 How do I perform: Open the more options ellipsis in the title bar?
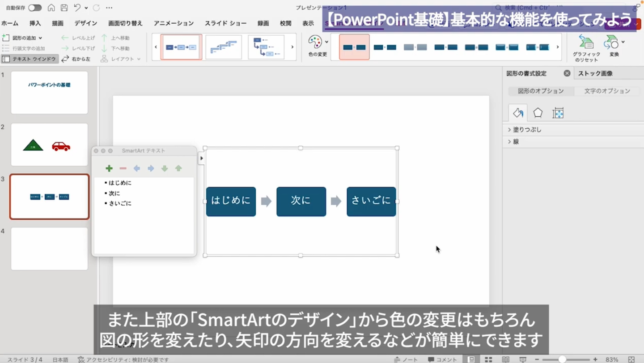point(110,8)
